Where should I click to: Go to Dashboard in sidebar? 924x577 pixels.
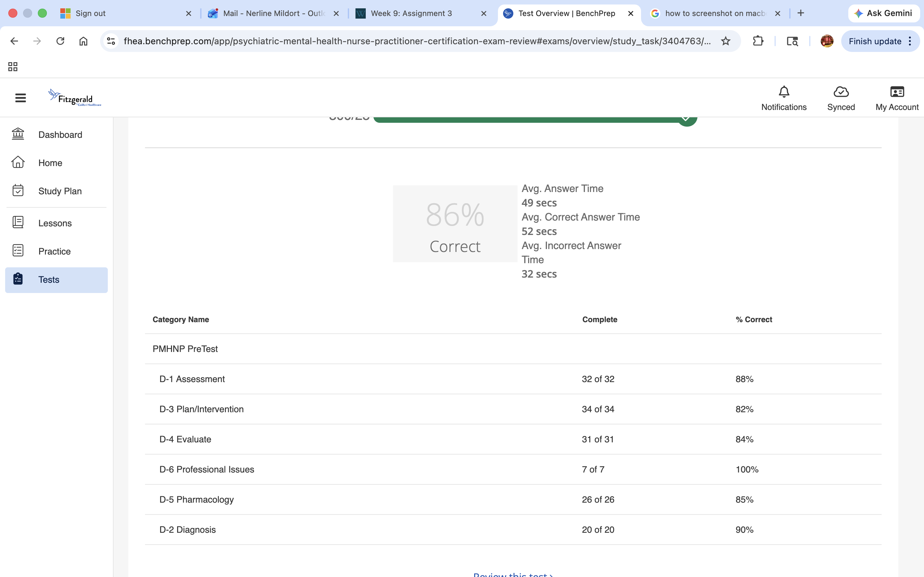[60, 135]
